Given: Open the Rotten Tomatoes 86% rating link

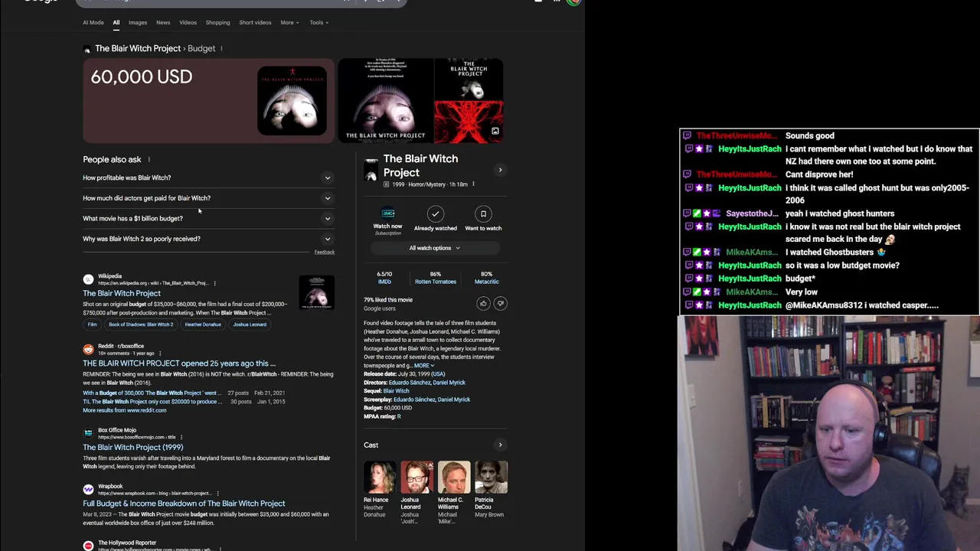Looking at the screenshot, I should pos(435,278).
